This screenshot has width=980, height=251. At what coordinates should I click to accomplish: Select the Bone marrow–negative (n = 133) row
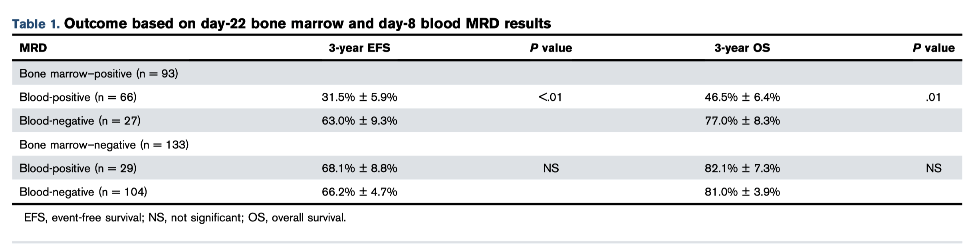tap(104, 144)
